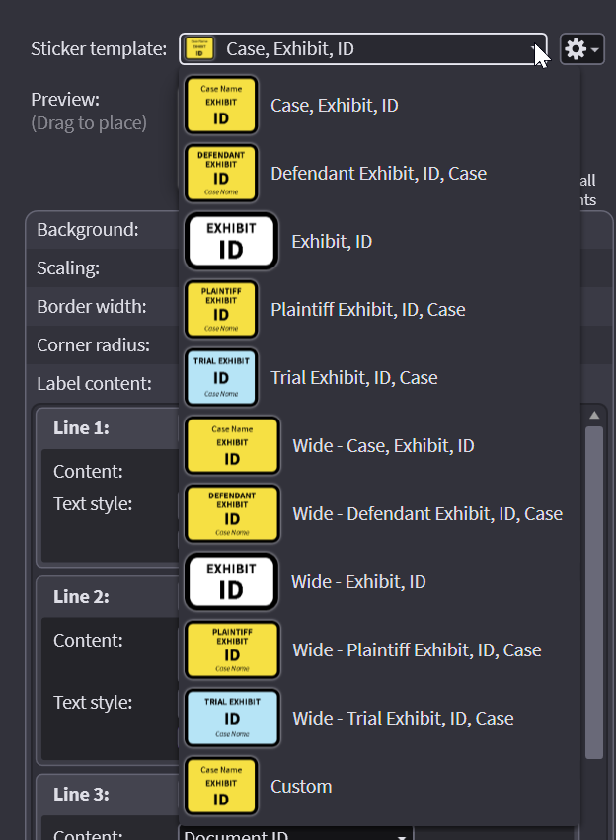The height and width of the screenshot is (840, 616).
Task: Select 'Custom' template option
Action: click(x=301, y=787)
